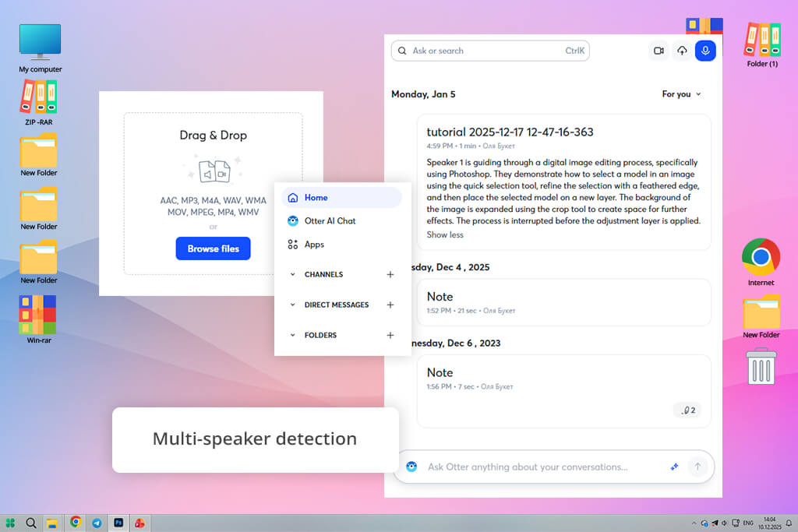
Task: Open the tutorial 2025-12-17 conversation title
Action: (510, 132)
